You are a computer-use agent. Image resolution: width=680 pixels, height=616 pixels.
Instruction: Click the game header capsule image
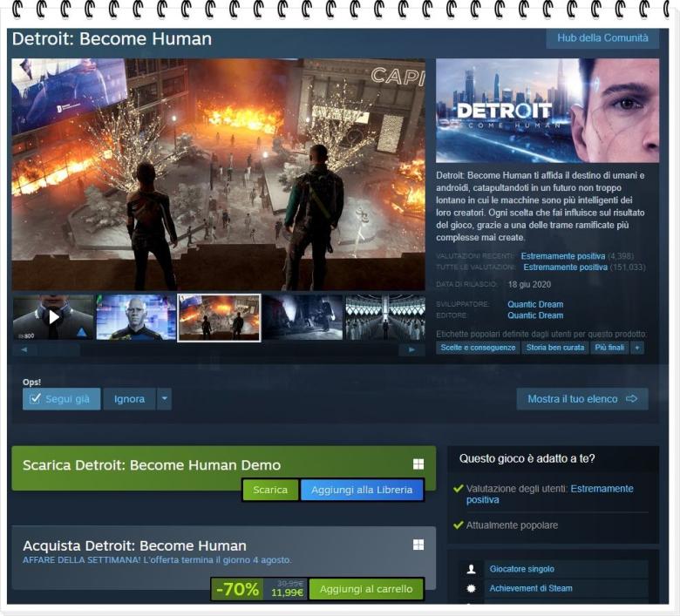pyautogui.click(x=547, y=111)
